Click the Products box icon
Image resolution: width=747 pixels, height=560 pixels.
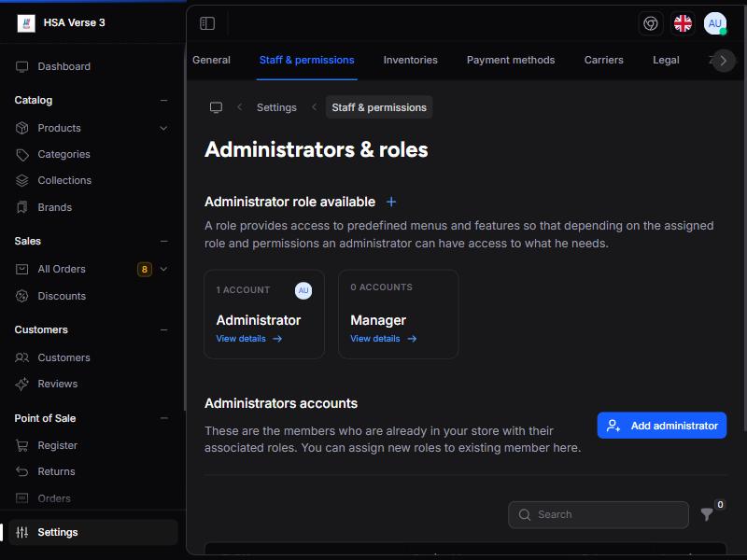(x=21, y=128)
